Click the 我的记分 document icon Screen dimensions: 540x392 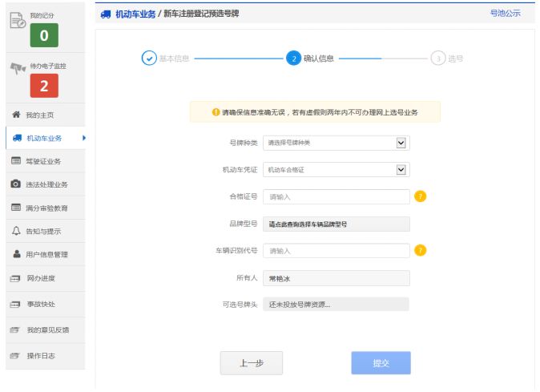click(18, 20)
